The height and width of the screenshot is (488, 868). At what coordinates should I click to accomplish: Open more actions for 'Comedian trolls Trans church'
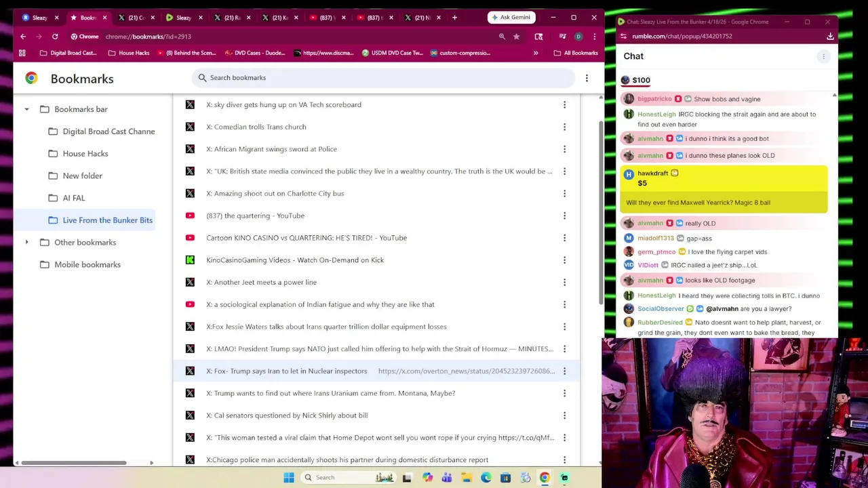pyautogui.click(x=564, y=127)
